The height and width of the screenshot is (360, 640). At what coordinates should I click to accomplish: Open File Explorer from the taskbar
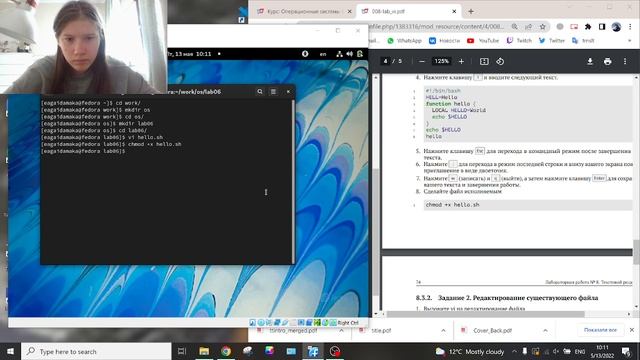(204, 351)
